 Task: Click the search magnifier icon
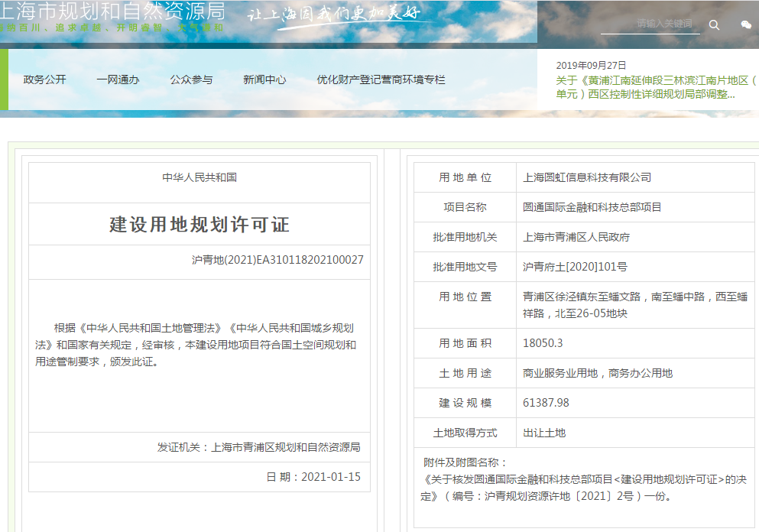pos(714,24)
